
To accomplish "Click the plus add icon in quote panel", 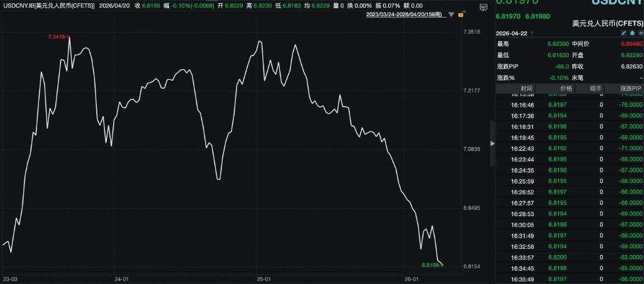I will 641,33.
